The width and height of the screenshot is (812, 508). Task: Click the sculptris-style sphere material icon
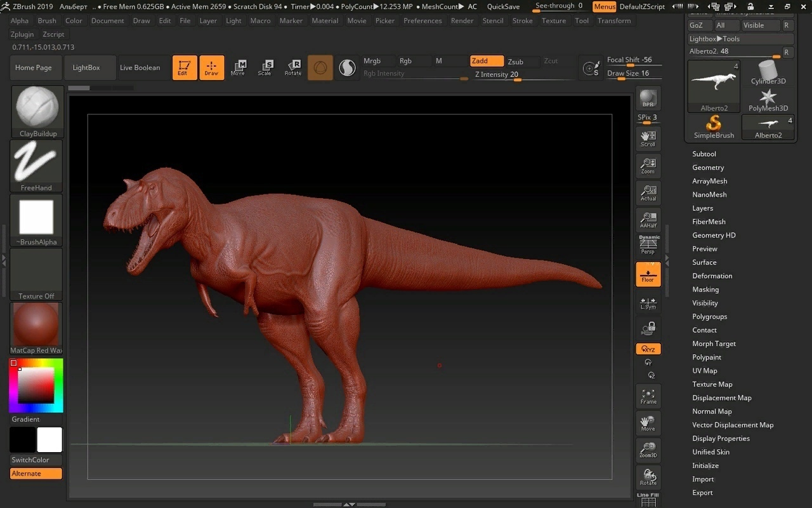(320, 67)
